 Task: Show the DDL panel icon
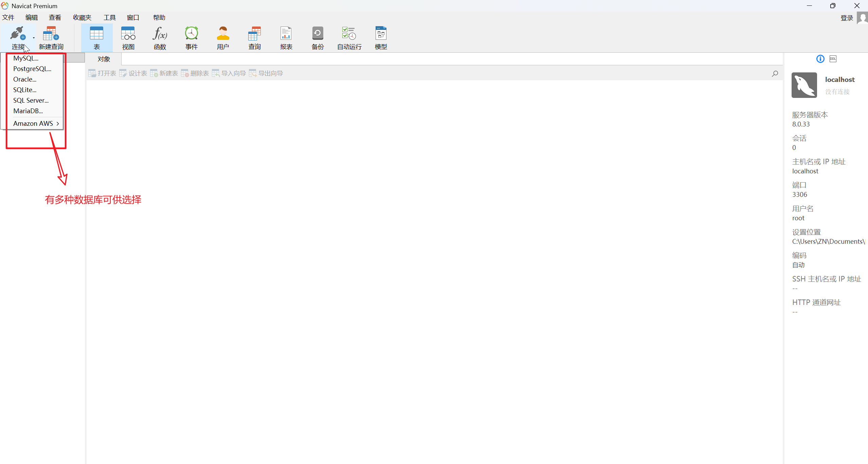tap(833, 59)
